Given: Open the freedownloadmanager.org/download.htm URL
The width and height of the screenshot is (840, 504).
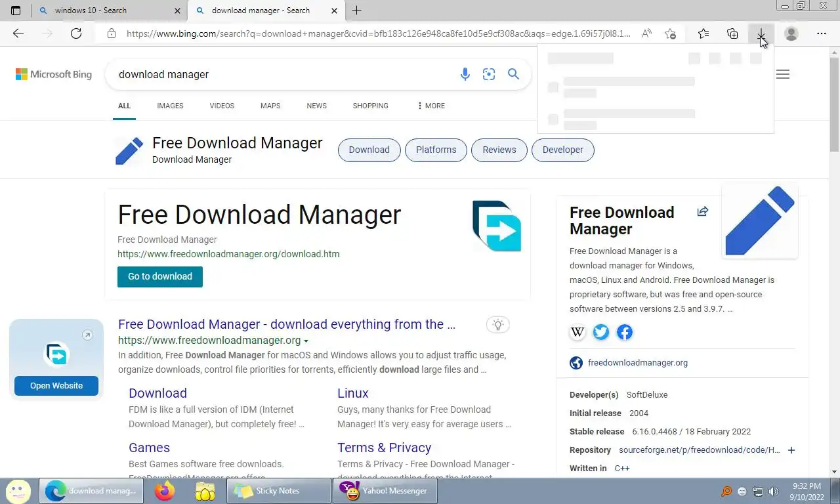Looking at the screenshot, I should [x=228, y=254].
